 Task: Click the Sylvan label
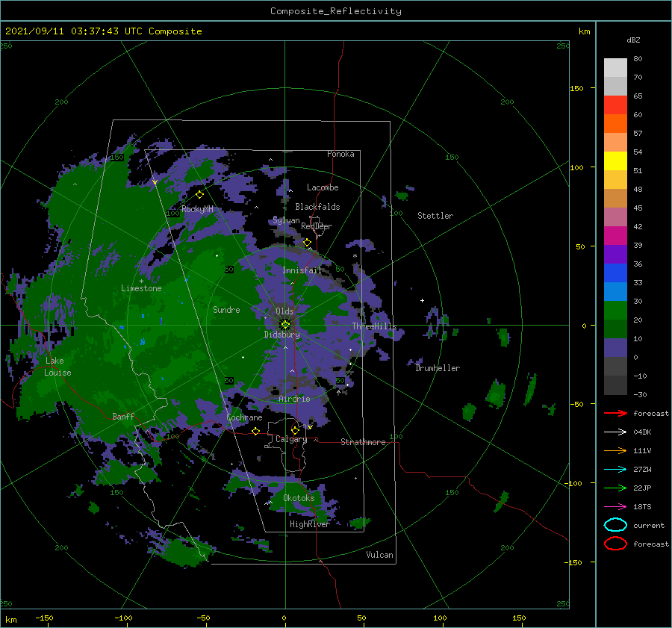click(286, 220)
